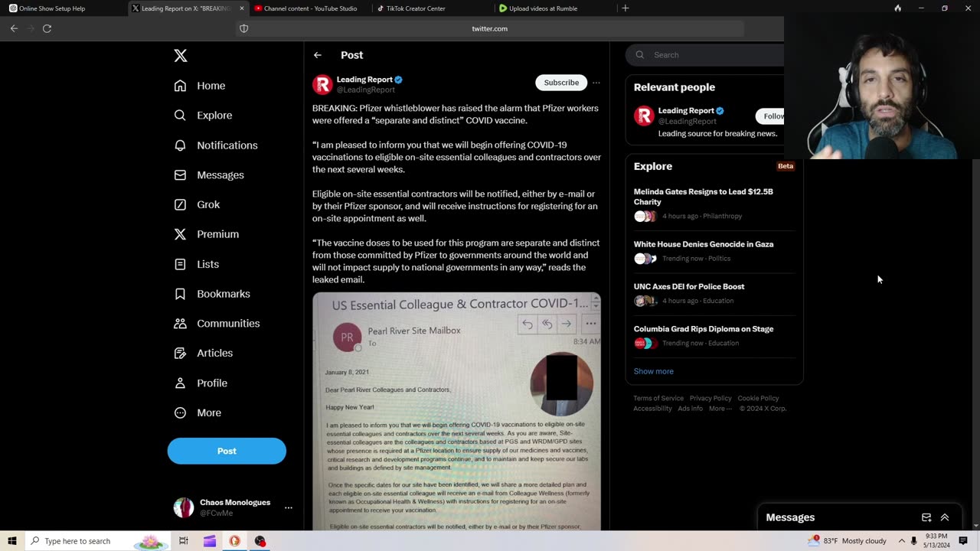
Task: Click the blue Post button
Action: tap(227, 451)
